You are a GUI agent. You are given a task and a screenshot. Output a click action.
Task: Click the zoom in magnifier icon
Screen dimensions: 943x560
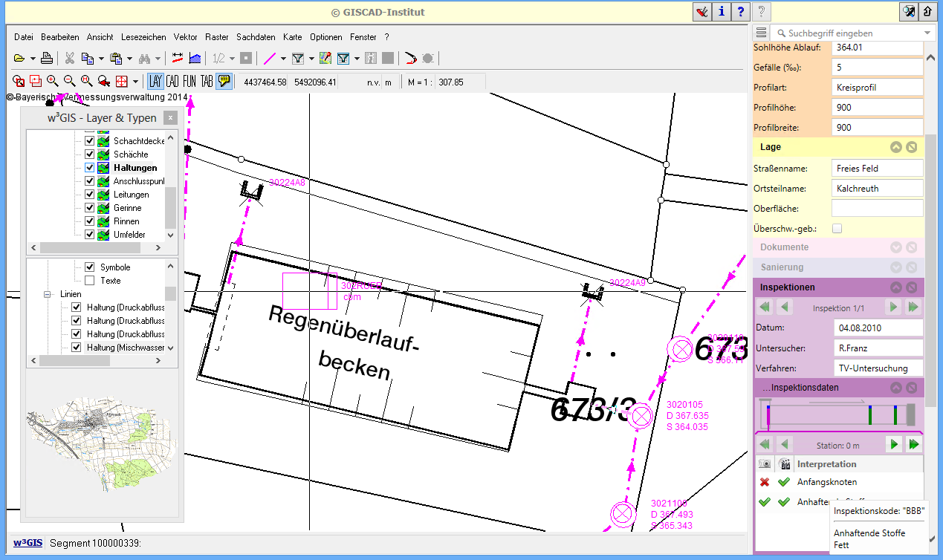coord(52,81)
